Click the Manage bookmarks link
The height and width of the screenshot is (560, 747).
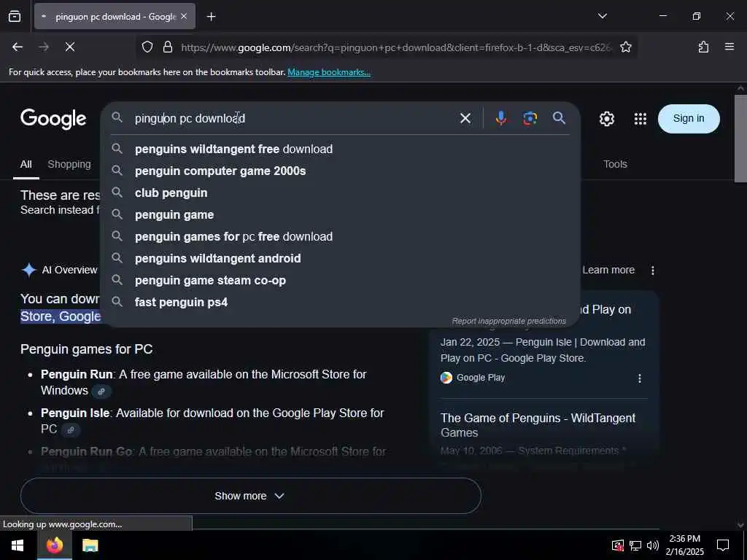tap(329, 72)
